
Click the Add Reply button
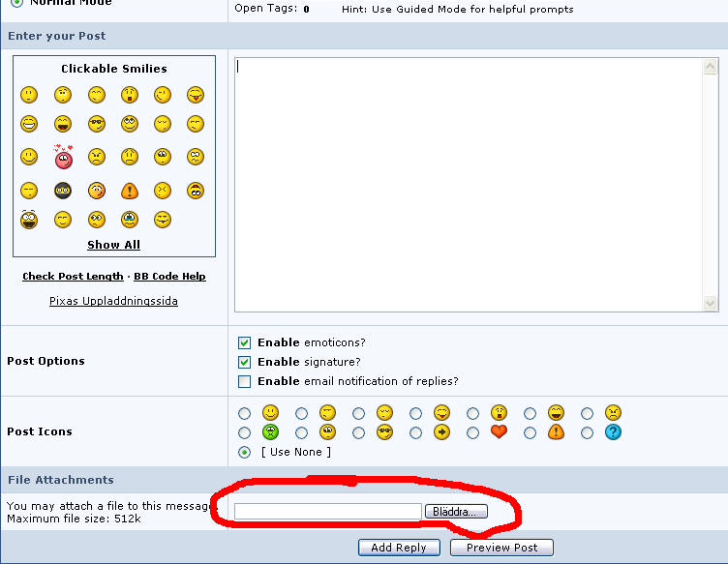(399, 548)
